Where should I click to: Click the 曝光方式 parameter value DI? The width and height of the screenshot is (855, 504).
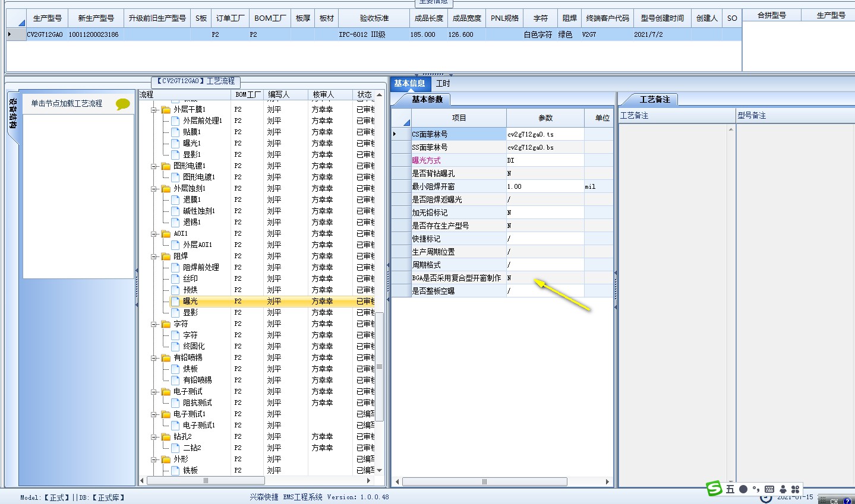[x=545, y=160]
